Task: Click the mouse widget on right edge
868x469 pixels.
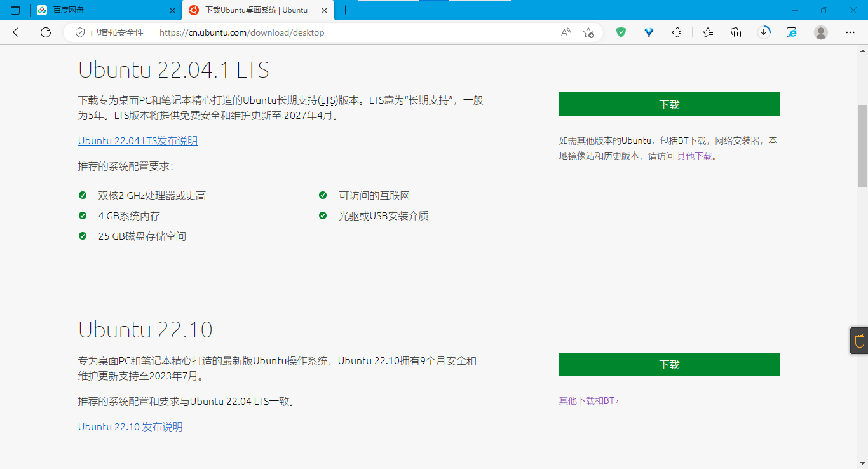Action: (x=859, y=341)
